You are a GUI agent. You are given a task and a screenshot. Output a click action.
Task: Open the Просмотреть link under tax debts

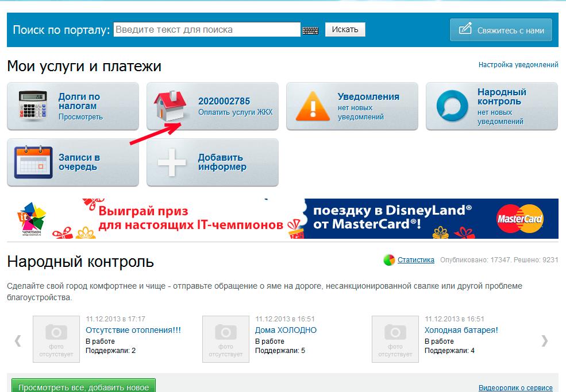(80, 117)
